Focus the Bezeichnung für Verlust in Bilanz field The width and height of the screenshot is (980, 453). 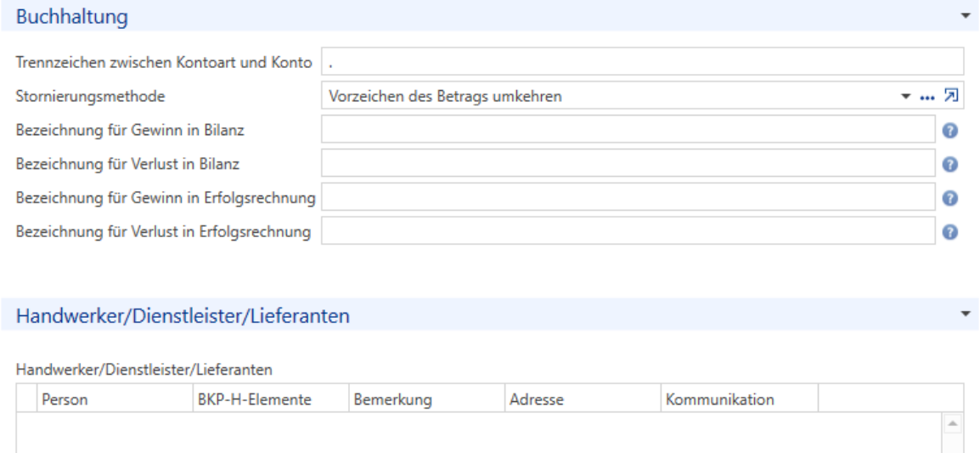628,162
